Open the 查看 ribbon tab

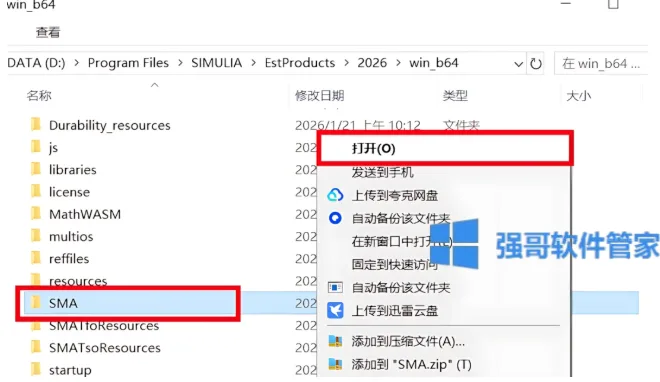(x=48, y=32)
